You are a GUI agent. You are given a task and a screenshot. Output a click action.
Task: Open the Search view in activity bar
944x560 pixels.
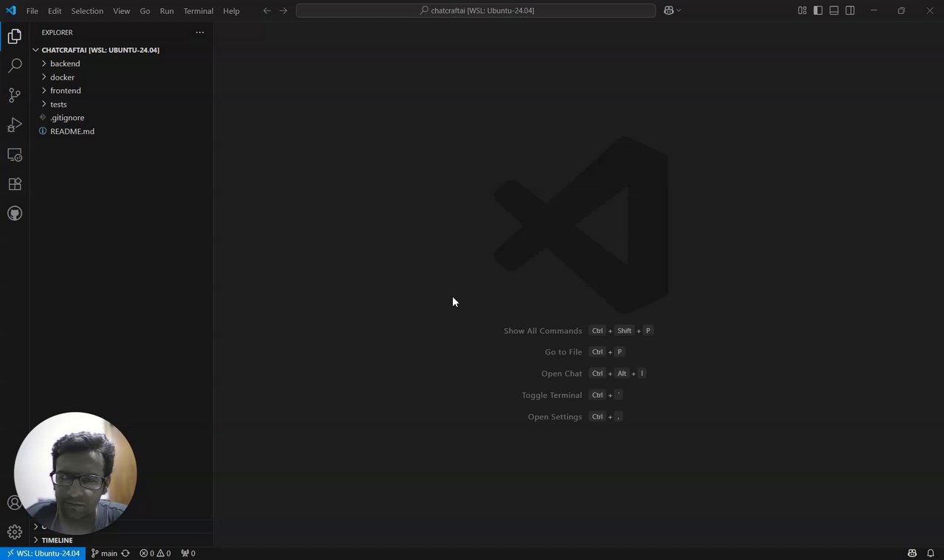click(x=15, y=66)
